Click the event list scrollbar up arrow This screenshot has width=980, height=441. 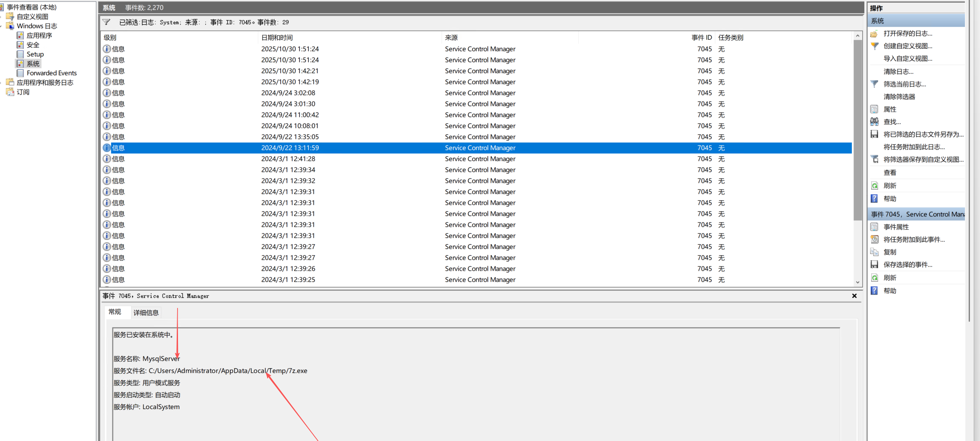pos(857,36)
